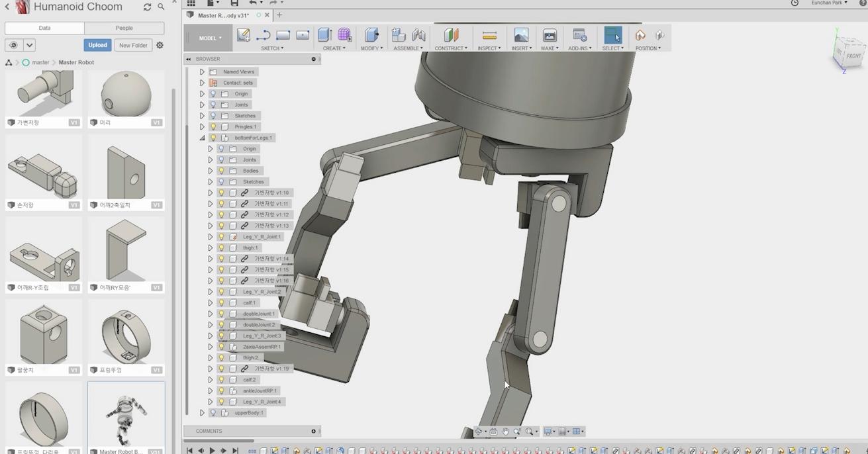Image resolution: width=868 pixels, height=454 pixels.
Task: Click the Extrude tool icon
Action: [324, 35]
